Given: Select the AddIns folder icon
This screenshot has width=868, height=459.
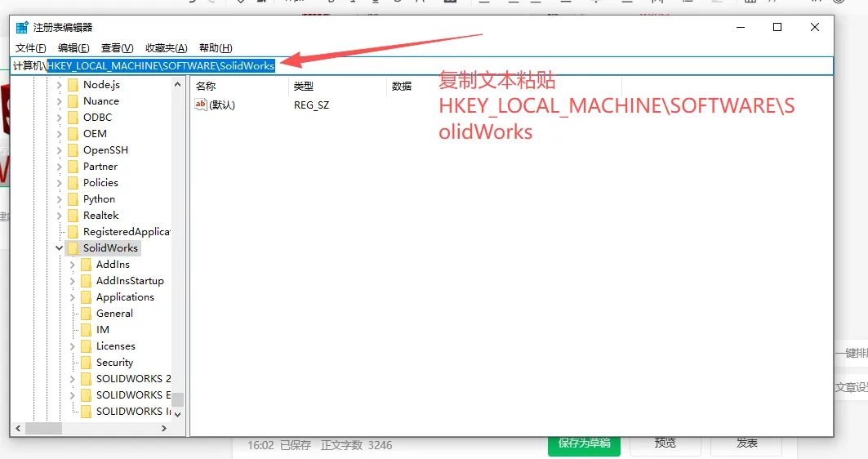Looking at the screenshot, I should click(x=86, y=265).
